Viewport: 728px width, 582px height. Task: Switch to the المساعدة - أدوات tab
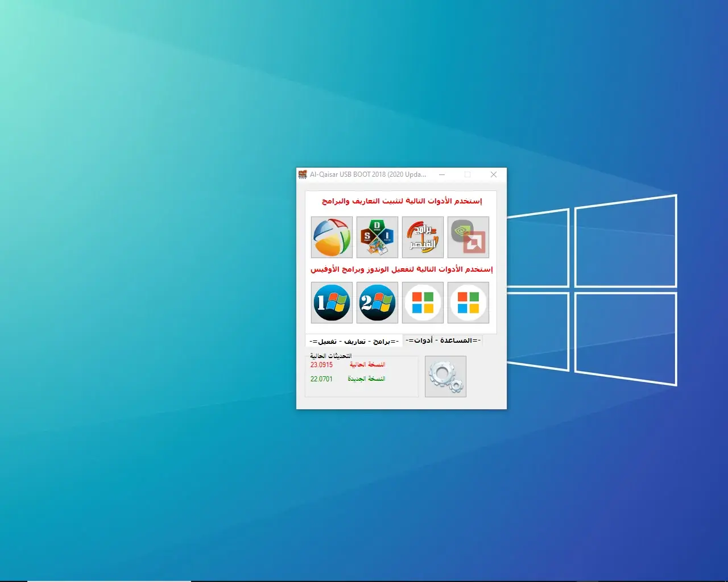(x=443, y=340)
